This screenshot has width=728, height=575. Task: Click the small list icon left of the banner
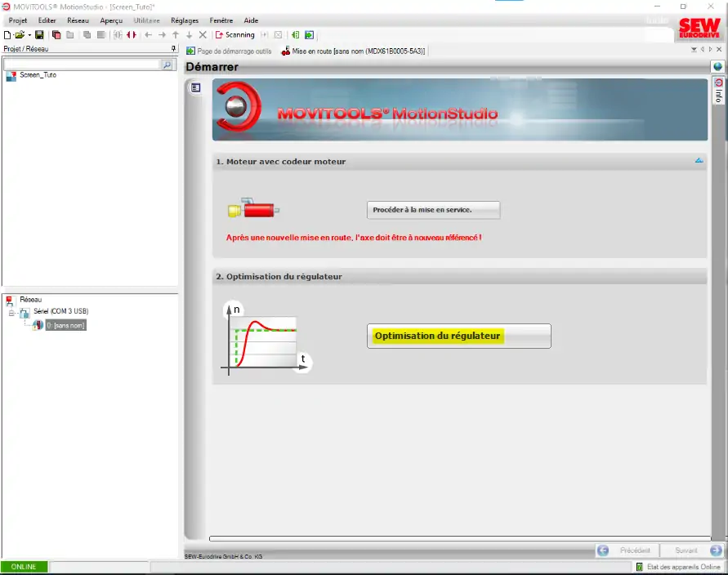pyautogui.click(x=196, y=87)
